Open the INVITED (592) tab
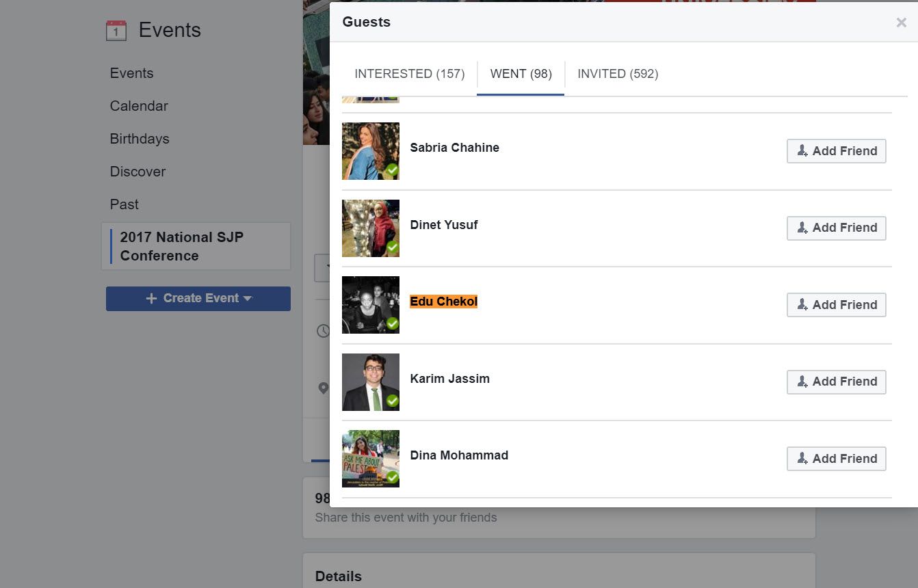Viewport: 918px width, 588px height. coord(617,74)
